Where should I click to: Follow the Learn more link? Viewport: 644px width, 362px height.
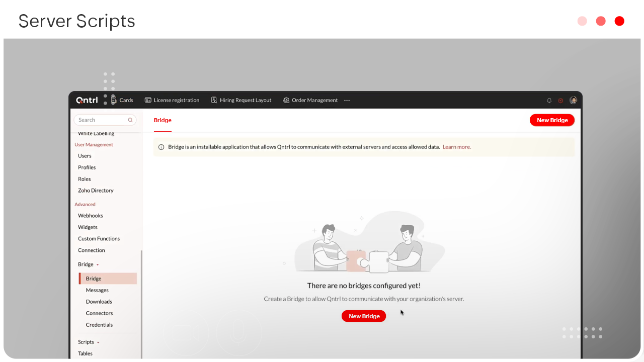point(456,147)
